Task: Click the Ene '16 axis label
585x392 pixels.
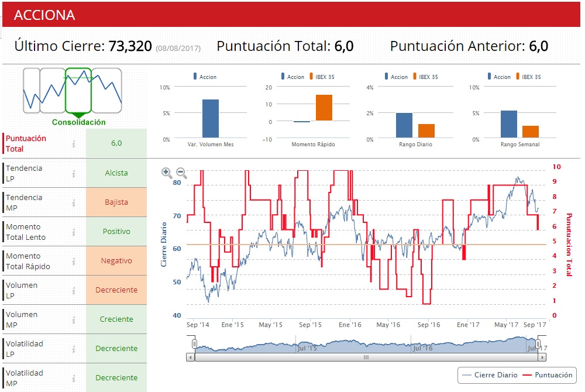Action: coord(350,325)
